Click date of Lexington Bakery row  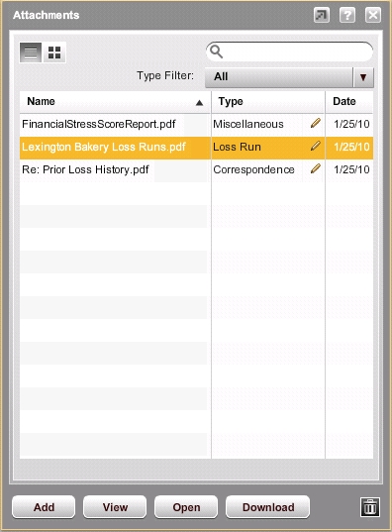[x=351, y=147]
